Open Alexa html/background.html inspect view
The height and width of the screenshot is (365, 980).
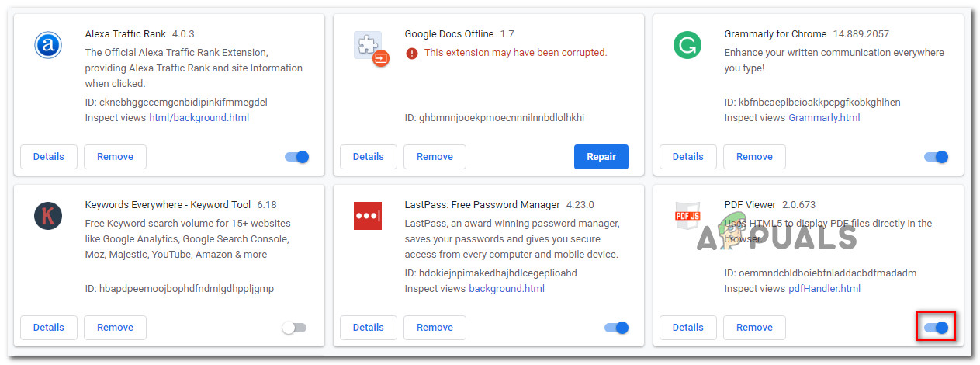199,117
